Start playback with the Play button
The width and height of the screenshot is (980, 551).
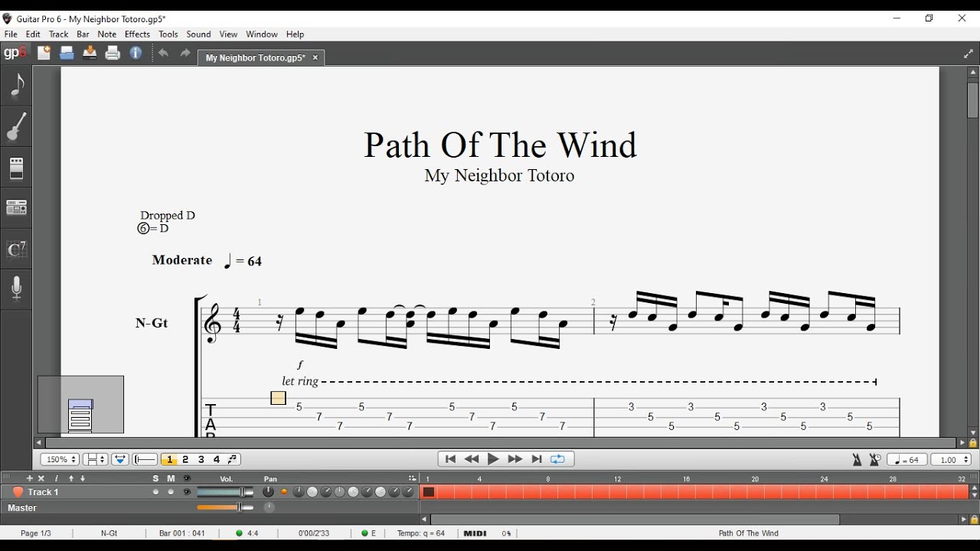pos(493,459)
